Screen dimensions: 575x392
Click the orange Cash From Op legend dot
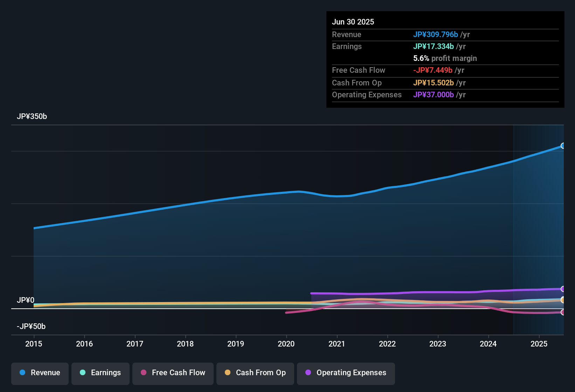(x=227, y=373)
